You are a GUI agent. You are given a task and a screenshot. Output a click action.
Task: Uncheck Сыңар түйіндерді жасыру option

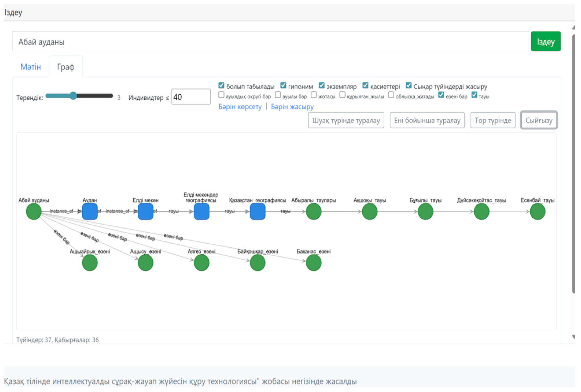409,86
